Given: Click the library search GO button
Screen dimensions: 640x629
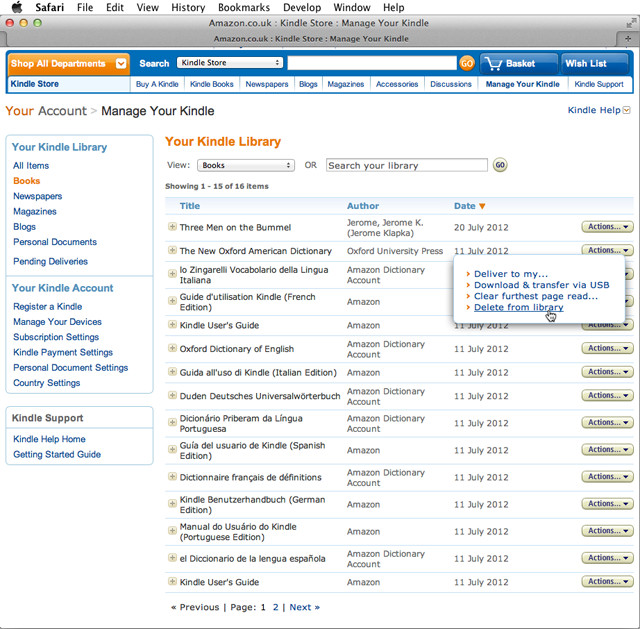Looking at the screenshot, I should [x=500, y=165].
